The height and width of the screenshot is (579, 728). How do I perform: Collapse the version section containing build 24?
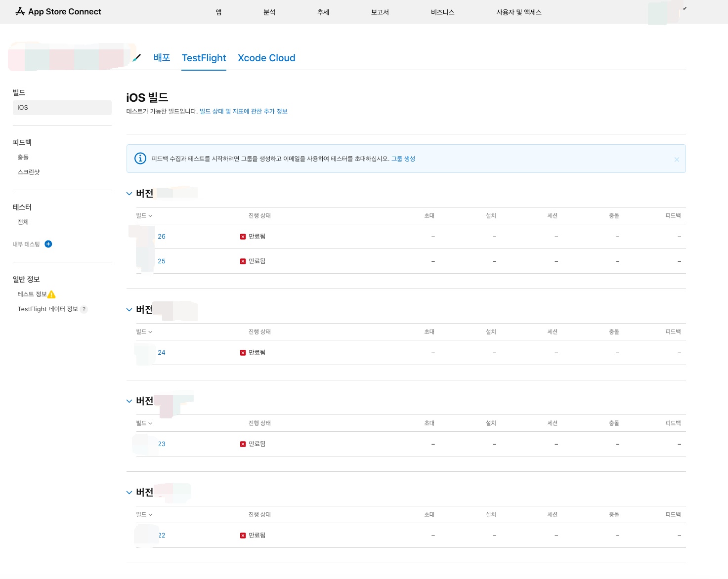tap(129, 310)
